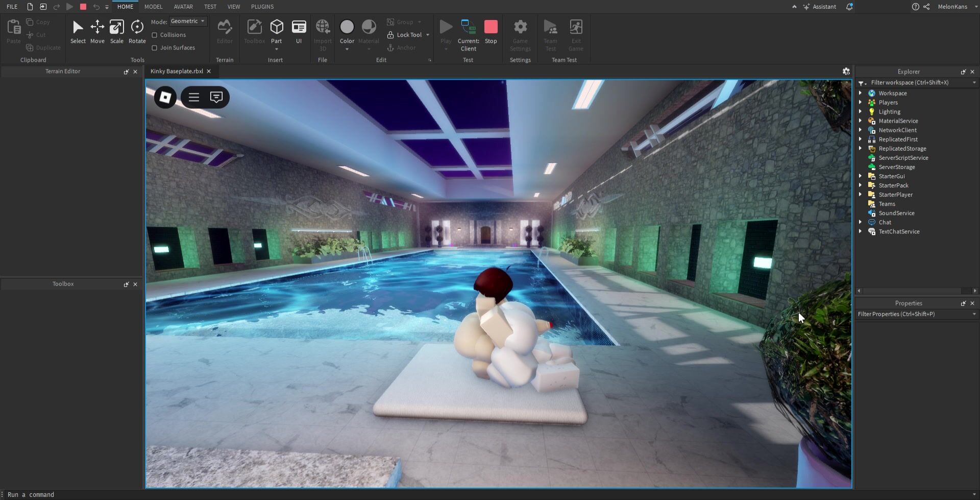Open the PLUGINS ribbon tab
Screen dimensions: 980x500
tap(262, 7)
